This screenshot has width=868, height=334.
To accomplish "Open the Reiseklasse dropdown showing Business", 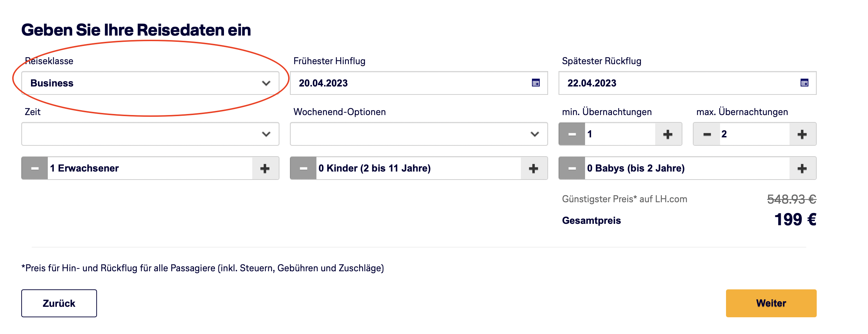I will [150, 83].
